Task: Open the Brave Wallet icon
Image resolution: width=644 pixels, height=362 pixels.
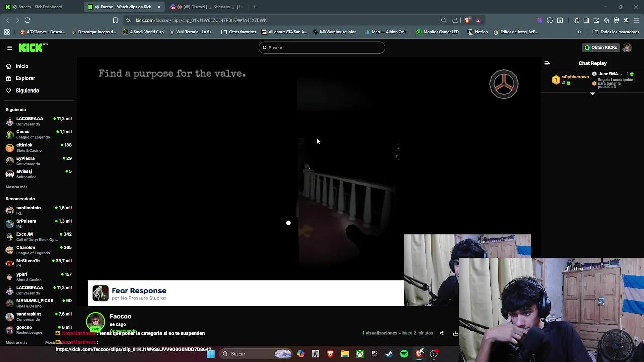Action: [596, 20]
